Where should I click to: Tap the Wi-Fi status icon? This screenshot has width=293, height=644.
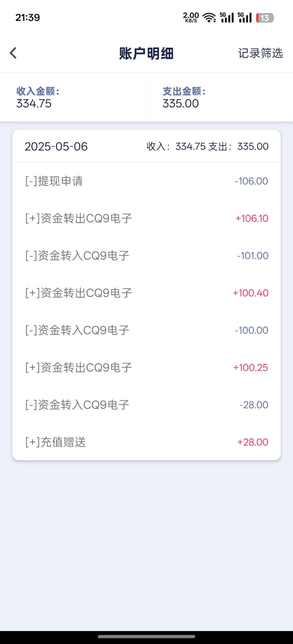[209, 18]
